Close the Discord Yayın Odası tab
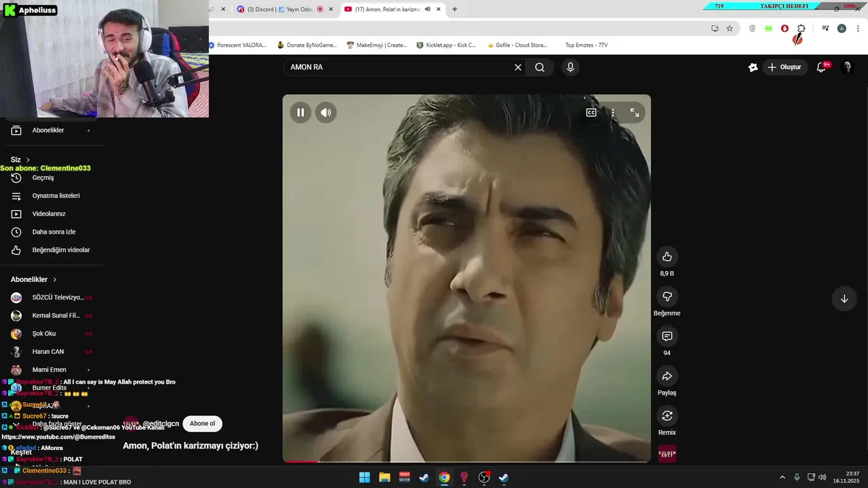The height and width of the screenshot is (488, 868). click(x=331, y=9)
